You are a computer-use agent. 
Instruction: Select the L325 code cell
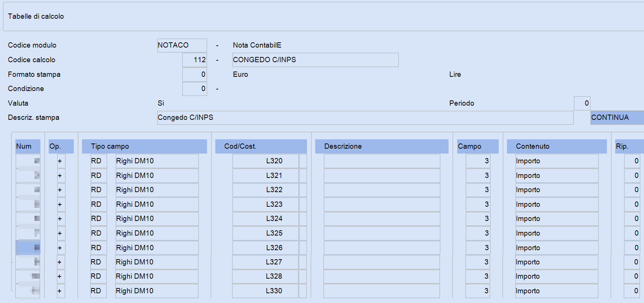[265, 233]
